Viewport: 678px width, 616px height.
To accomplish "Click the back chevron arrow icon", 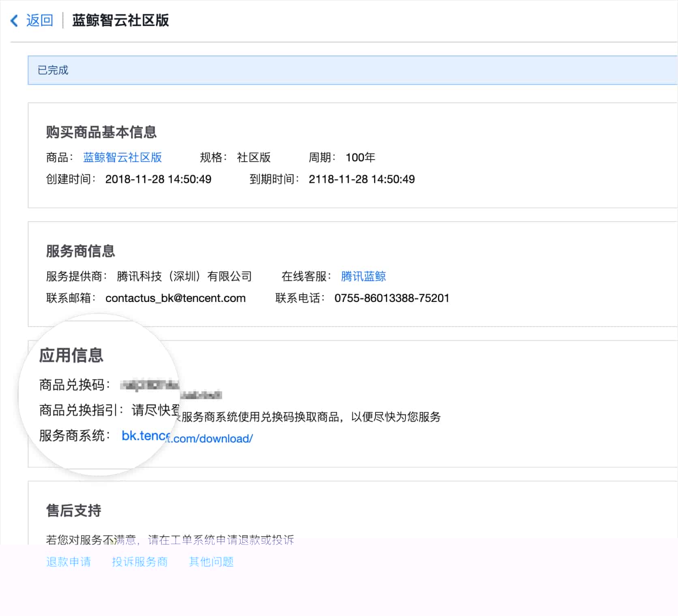I will pos(14,20).
